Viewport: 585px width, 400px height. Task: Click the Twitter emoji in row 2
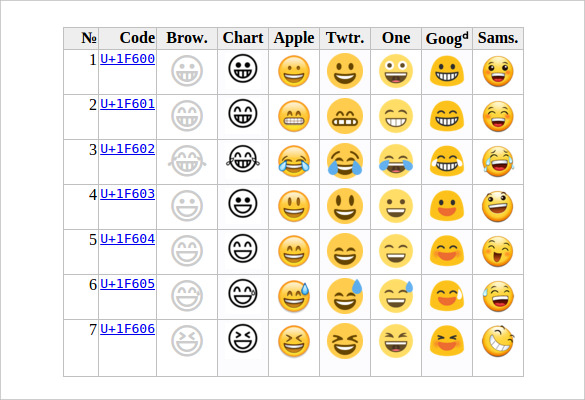tap(345, 116)
